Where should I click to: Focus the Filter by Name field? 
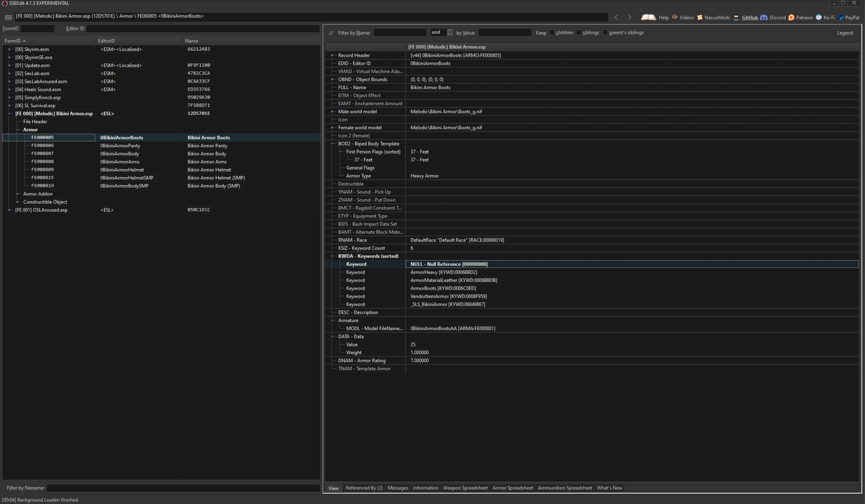[x=400, y=32]
